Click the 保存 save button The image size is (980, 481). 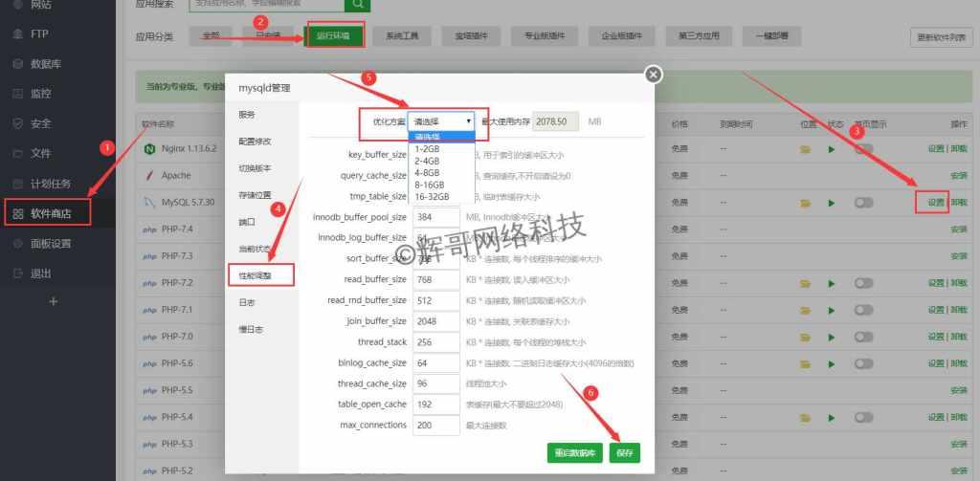pos(625,453)
